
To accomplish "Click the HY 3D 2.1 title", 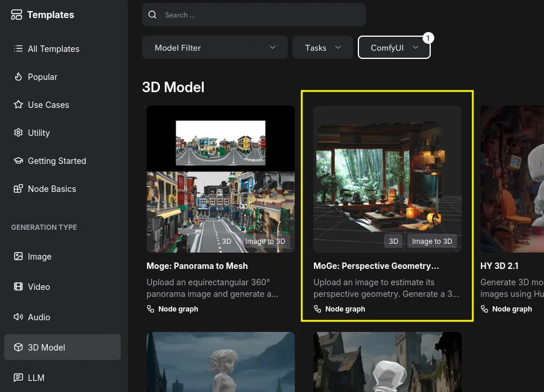I will click(499, 266).
